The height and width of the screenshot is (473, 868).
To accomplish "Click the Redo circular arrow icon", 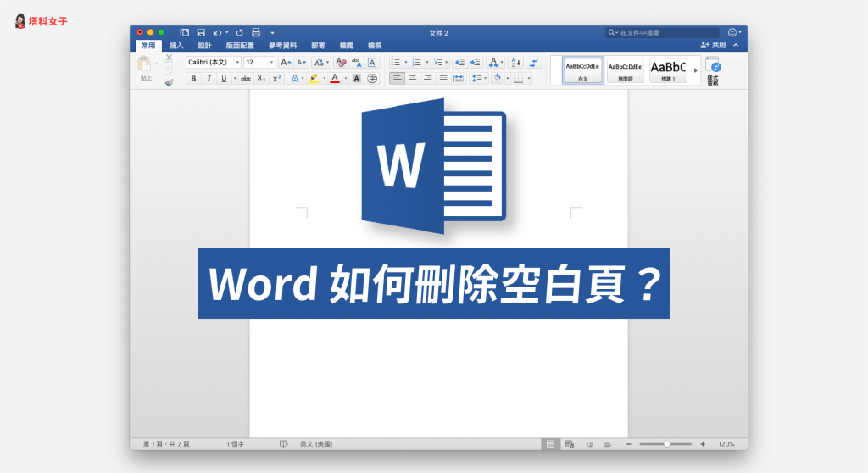I will coord(239,33).
